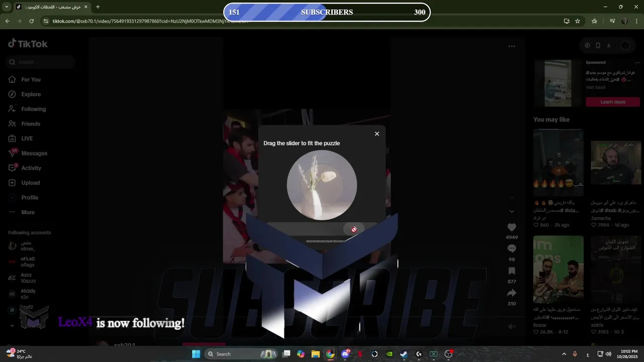The height and width of the screenshot is (362, 644).
Task: Open the Visit Saudi sponsor link
Action: click(596, 87)
